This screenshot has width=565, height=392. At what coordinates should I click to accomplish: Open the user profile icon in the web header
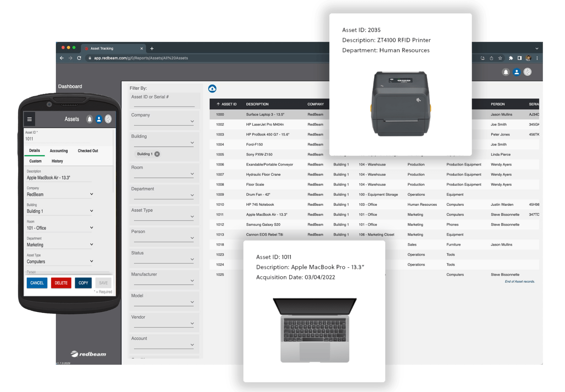click(x=517, y=72)
